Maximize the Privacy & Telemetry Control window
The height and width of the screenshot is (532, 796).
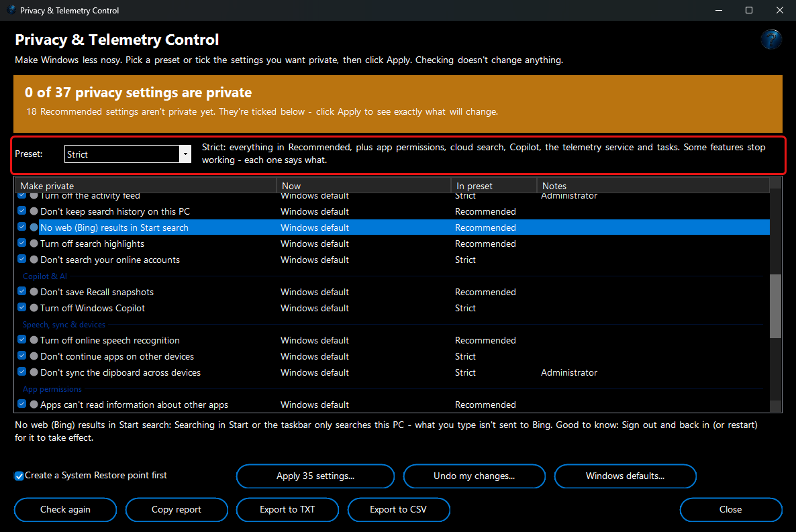pyautogui.click(x=749, y=10)
